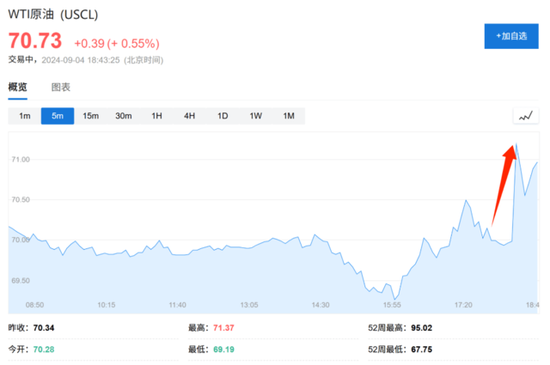Switch chart to 30m interval

[123, 116]
